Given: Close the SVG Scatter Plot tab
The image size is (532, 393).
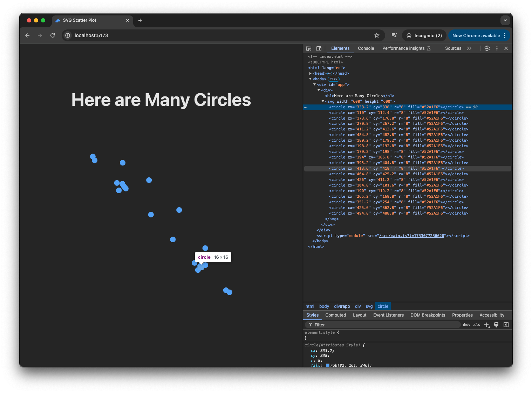Looking at the screenshot, I should tap(128, 20).
